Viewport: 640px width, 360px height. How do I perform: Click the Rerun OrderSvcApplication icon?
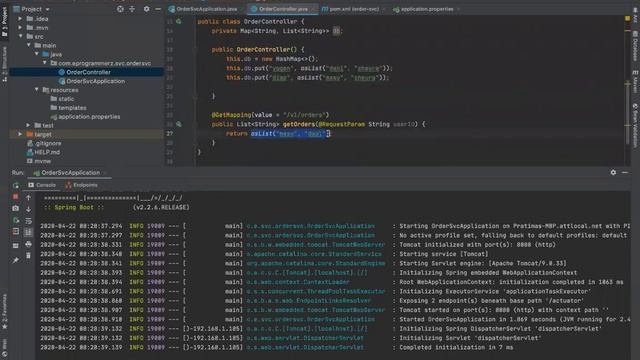click(16, 186)
